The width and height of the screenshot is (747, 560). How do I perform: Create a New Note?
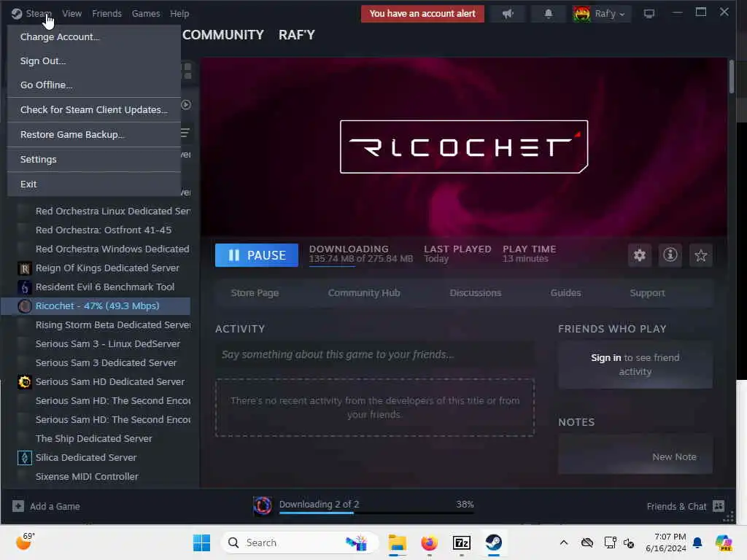coord(674,457)
